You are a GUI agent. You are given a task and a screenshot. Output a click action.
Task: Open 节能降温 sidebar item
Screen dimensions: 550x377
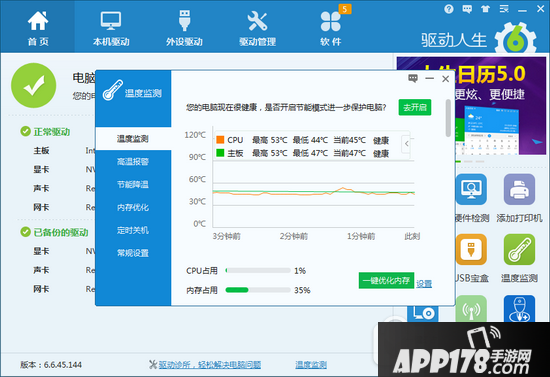(133, 184)
